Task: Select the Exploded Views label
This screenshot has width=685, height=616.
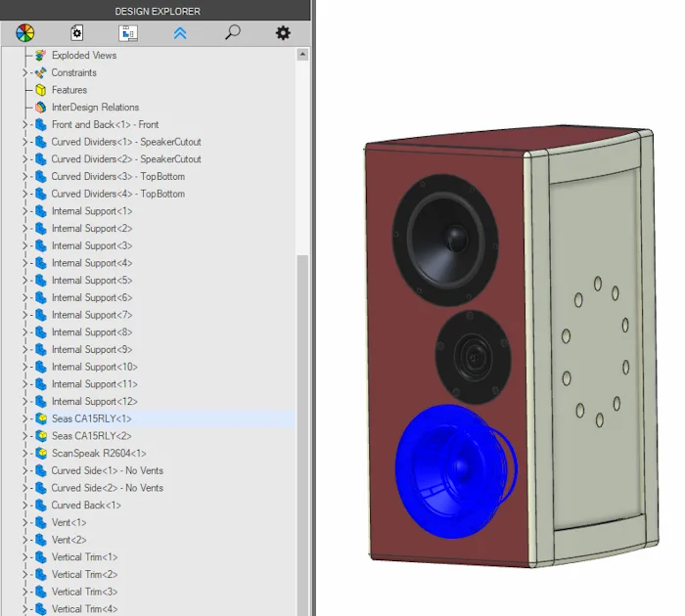Action: pyautogui.click(x=84, y=56)
